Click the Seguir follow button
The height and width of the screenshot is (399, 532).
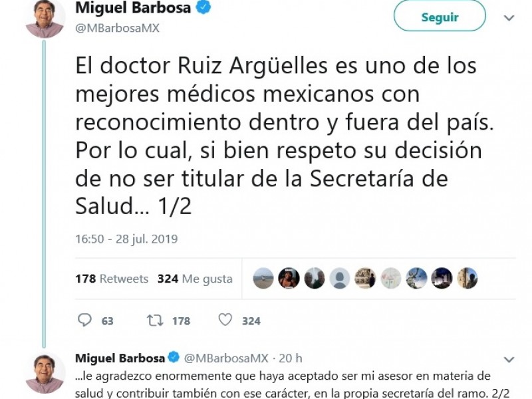(x=440, y=16)
